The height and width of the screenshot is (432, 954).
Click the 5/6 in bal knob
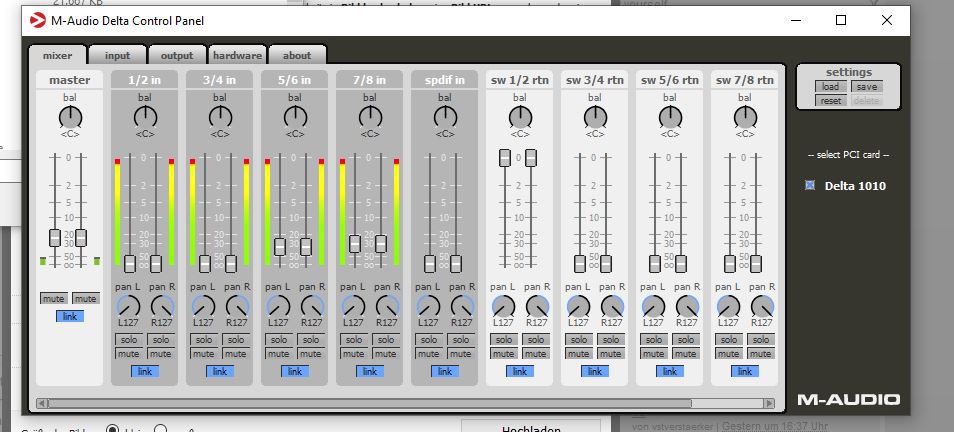pyautogui.click(x=294, y=117)
